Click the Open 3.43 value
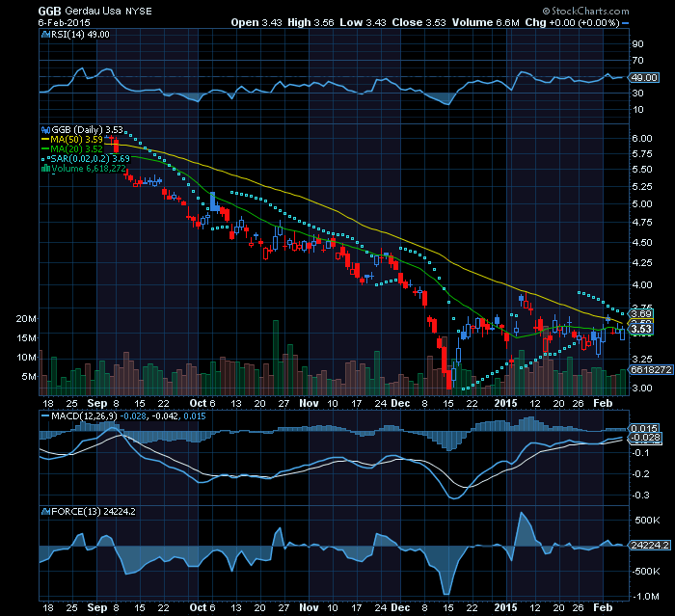Image resolution: width=675 pixels, height=616 pixels. 256,22
